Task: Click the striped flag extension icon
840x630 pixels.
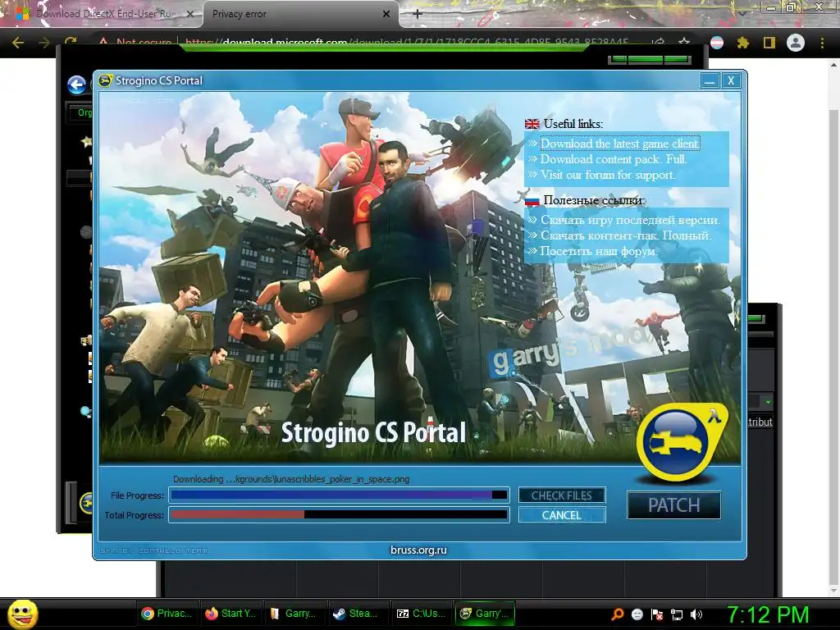Action: pos(716,43)
